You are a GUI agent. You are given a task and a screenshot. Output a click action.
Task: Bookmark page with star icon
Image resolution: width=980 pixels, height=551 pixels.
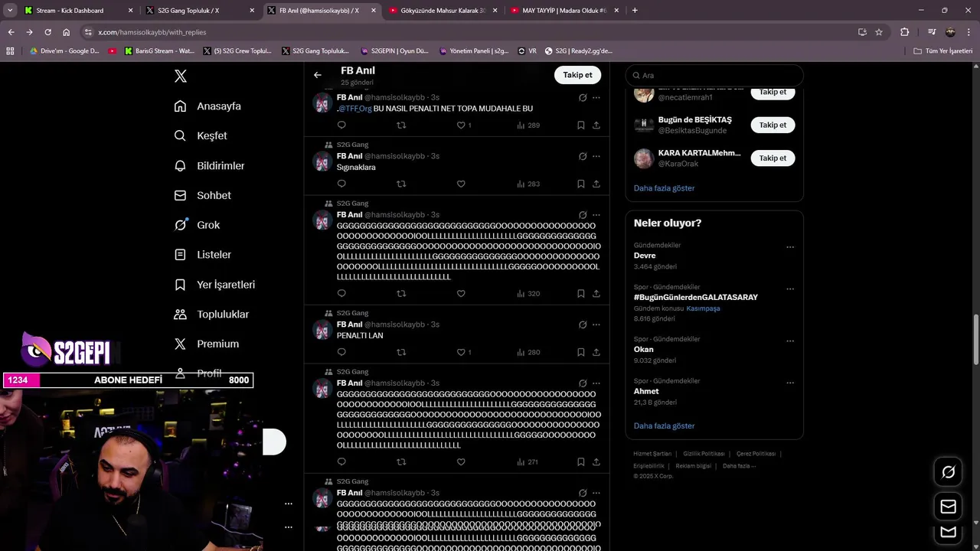[x=879, y=32]
